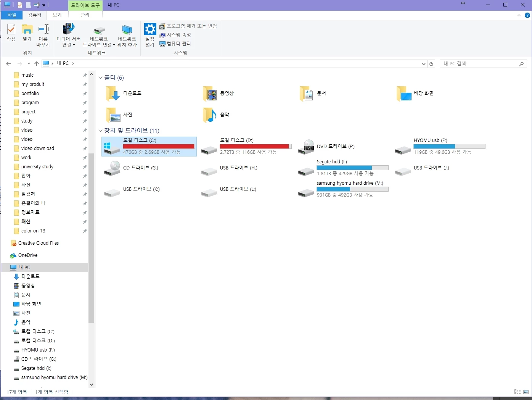Image resolution: width=532 pixels, height=400 pixels.
Task: Click the Segate hdd (I:) usage bar
Action: point(352,168)
